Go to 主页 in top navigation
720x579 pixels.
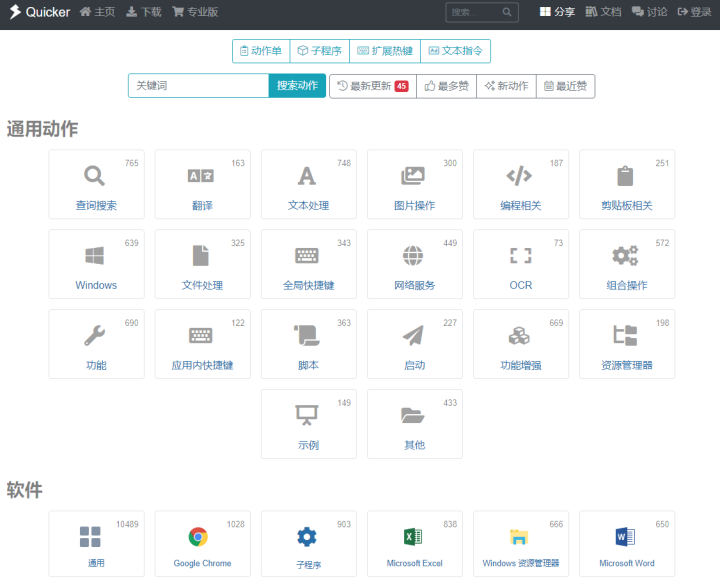(97, 11)
